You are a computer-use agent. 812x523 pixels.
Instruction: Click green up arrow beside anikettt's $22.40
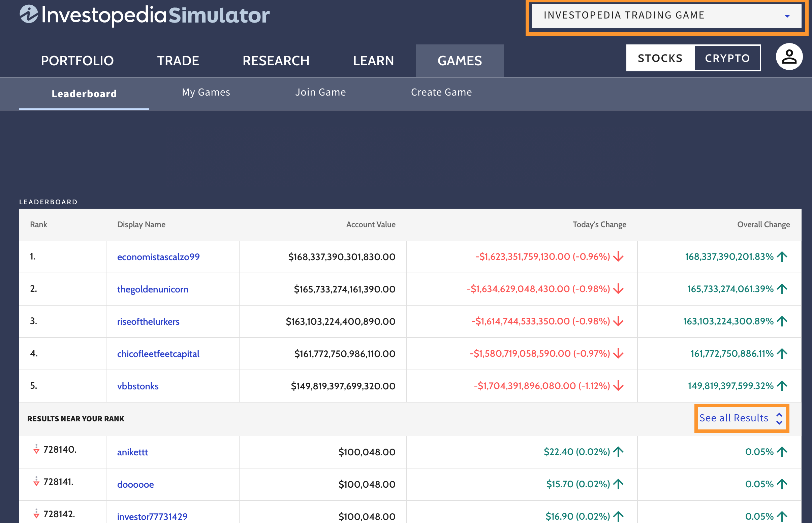[x=618, y=452]
